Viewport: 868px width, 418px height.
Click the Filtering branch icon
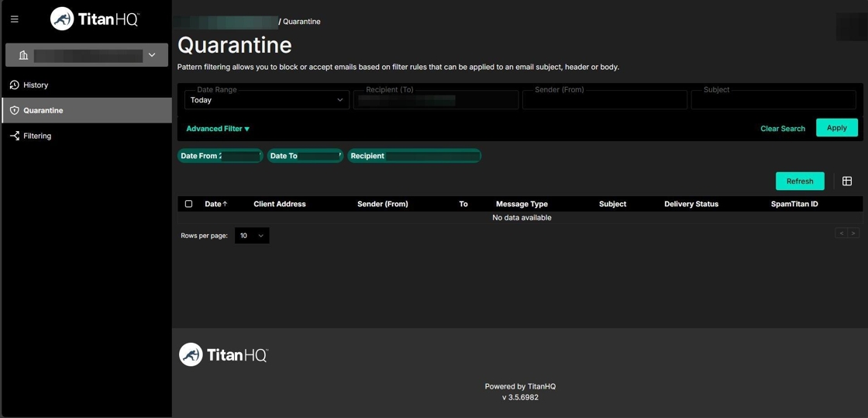click(14, 136)
